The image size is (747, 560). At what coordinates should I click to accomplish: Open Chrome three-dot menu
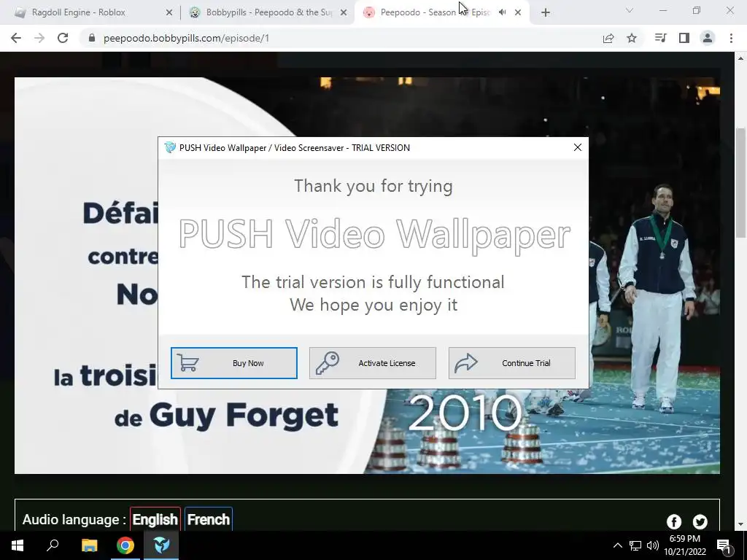click(731, 38)
